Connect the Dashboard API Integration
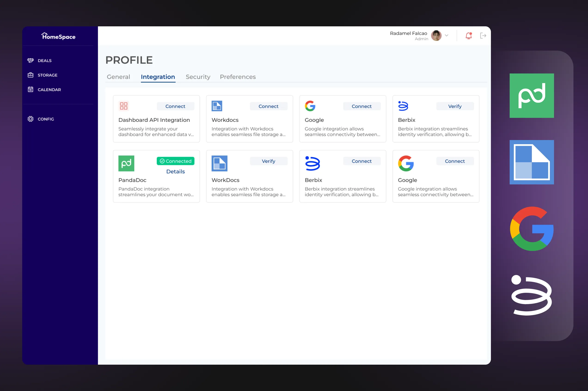The width and height of the screenshot is (588, 391). 175,106
